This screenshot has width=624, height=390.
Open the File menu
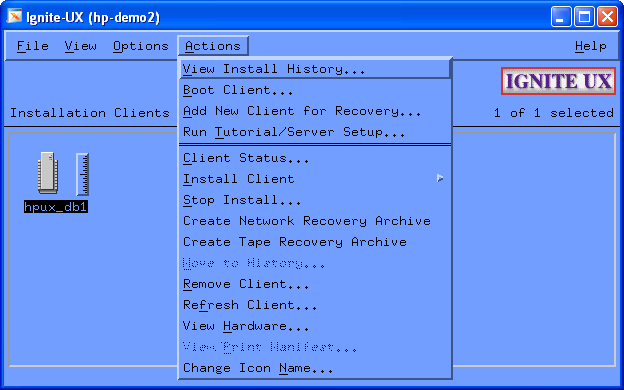pos(33,46)
